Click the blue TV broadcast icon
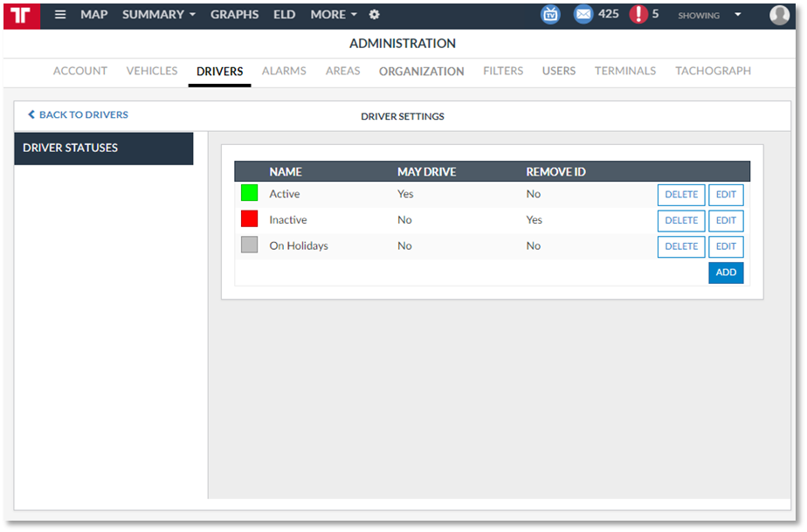The height and width of the screenshot is (532, 807). 550,15
